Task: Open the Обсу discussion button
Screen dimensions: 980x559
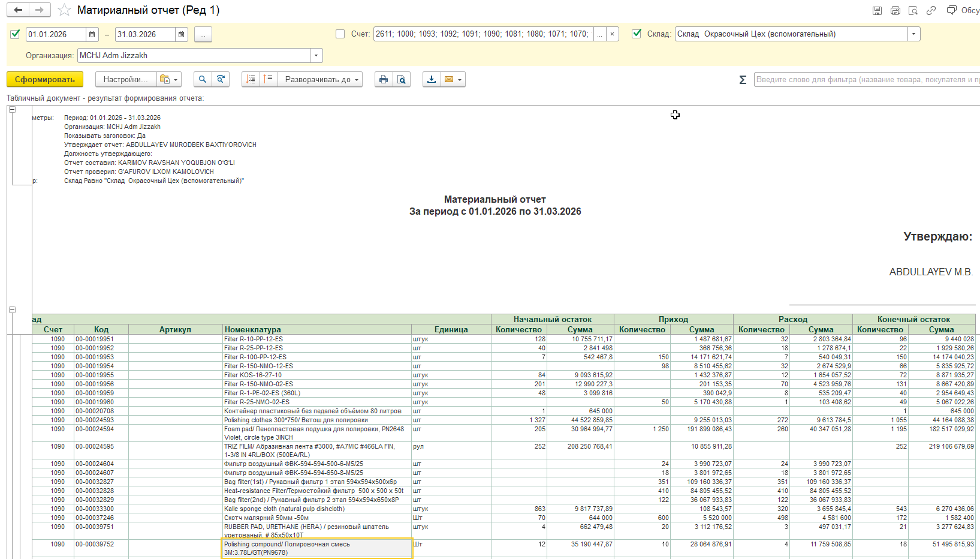Action: pos(963,10)
